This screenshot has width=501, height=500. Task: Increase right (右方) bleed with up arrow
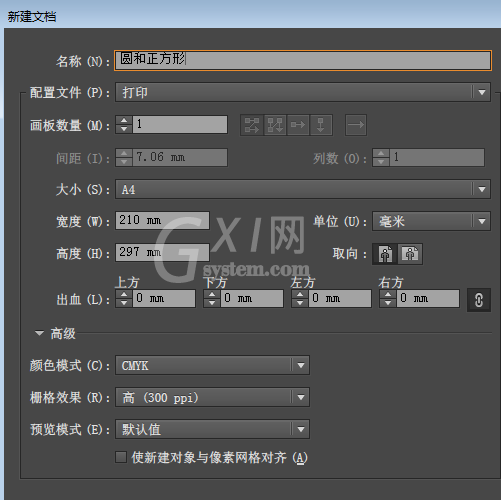pyautogui.click(x=388, y=294)
